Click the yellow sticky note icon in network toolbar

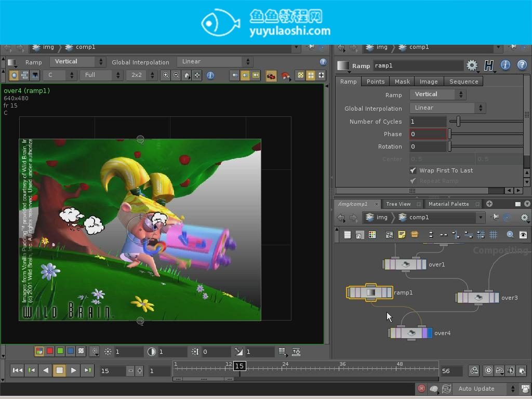pos(402,235)
